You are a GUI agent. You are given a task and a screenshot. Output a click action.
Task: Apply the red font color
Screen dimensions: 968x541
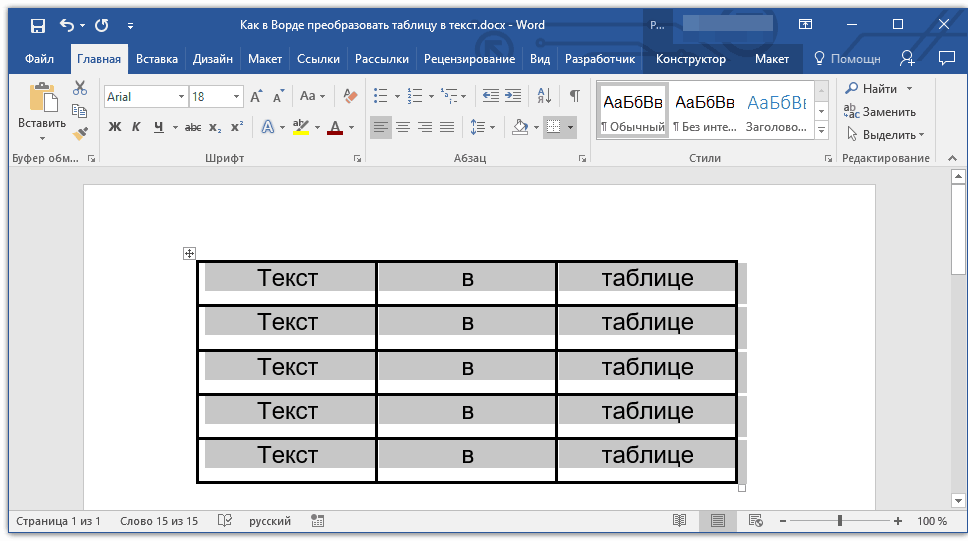click(335, 127)
